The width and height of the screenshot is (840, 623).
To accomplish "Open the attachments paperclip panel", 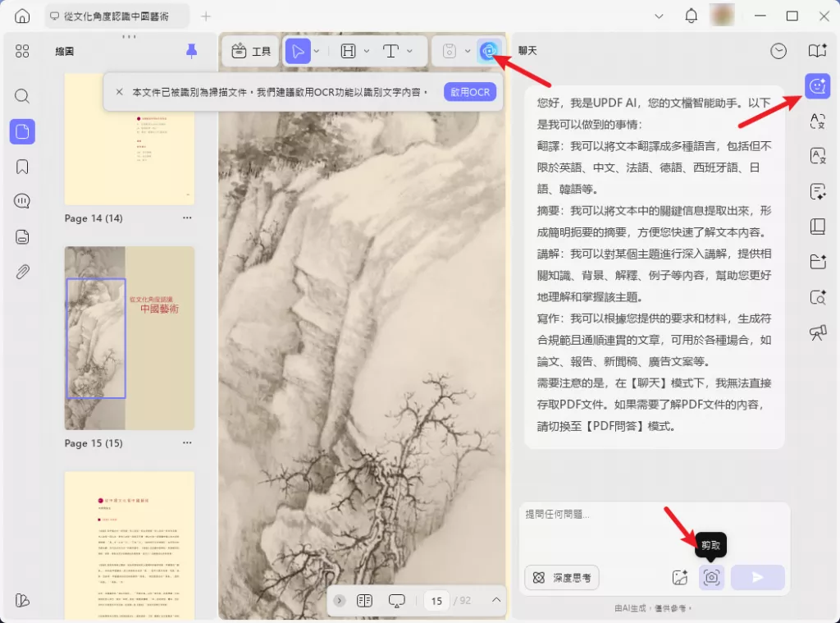I will click(x=21, y=273).
